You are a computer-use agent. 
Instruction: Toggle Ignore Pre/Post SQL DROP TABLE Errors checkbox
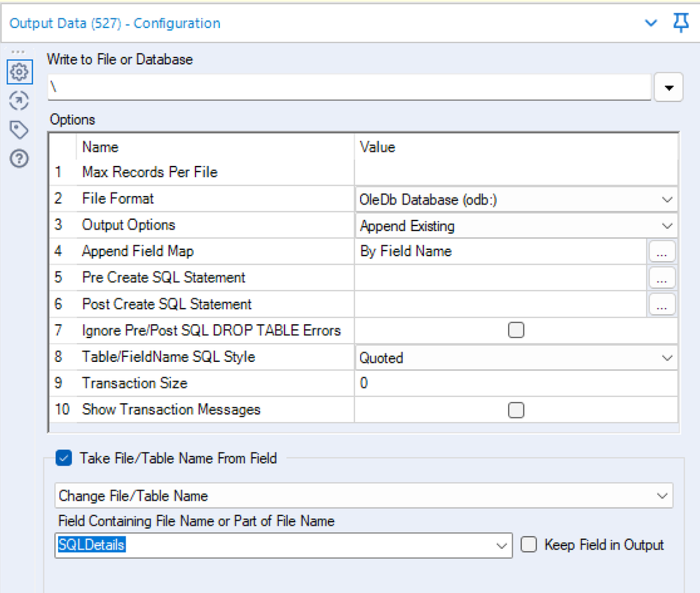[x=516, y=330]
